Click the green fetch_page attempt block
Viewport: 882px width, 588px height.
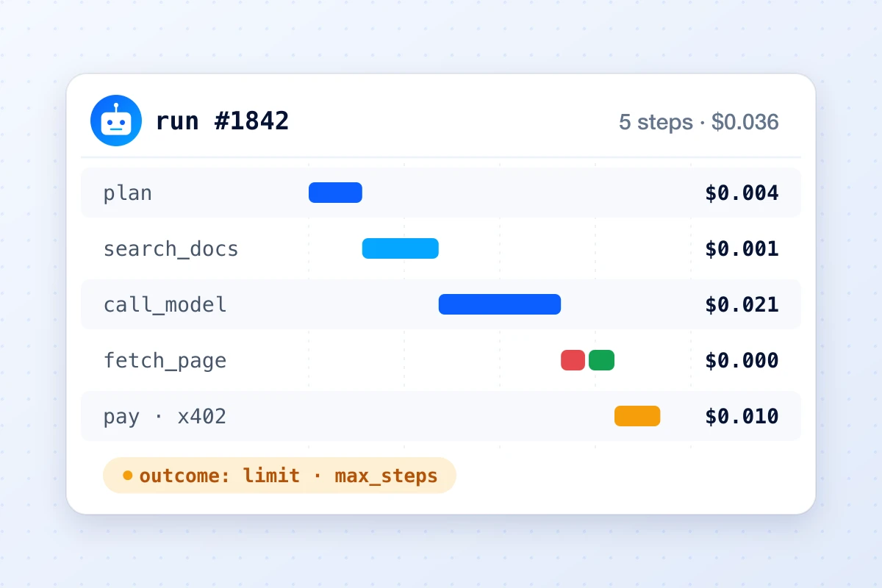click(601, 360)
